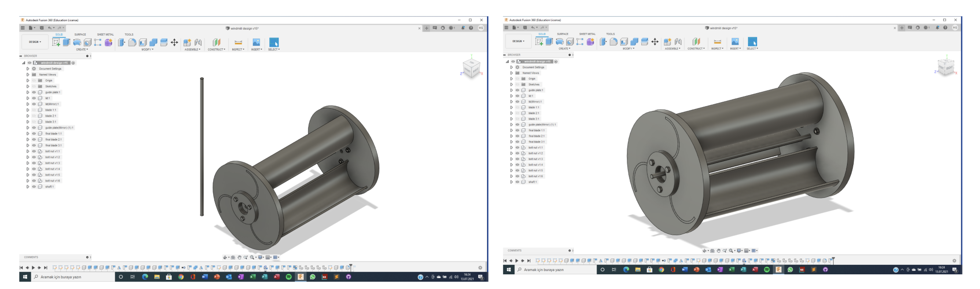The image size is (980, 289).
Task: Switch to SURFACE tab in left Fusion window
Action: coord(80,34)
